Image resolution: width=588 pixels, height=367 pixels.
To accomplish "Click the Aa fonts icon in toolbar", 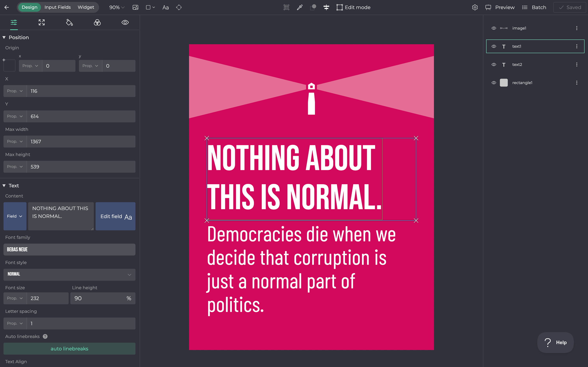I will click(x=165, y=7).
